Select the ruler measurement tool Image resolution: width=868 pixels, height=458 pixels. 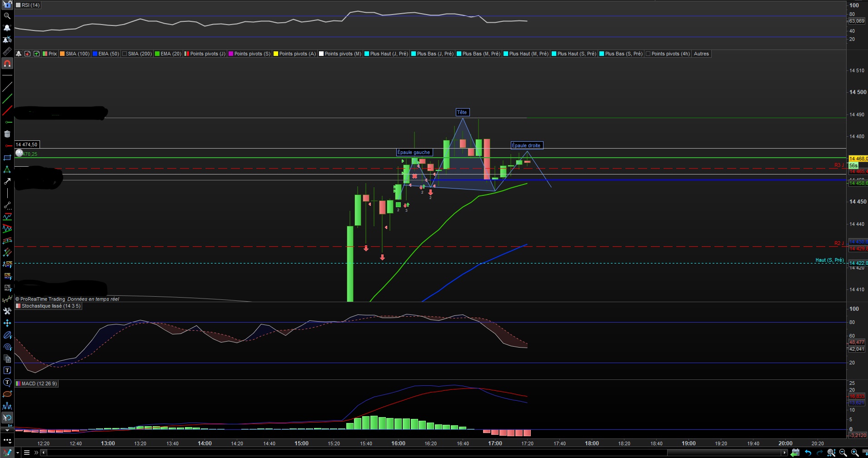click(7, 51)
